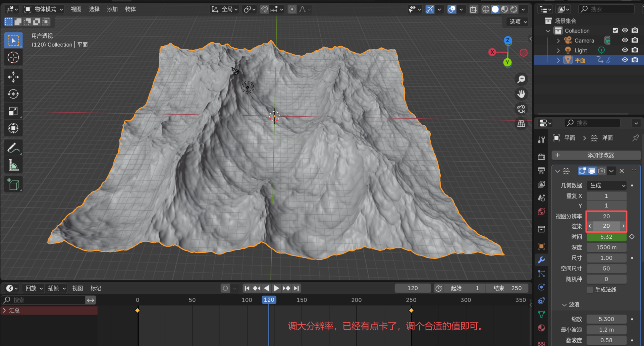Activate the Annotate pencil tool
This screenshot has width=644, height=346.
tap(13, 148)
